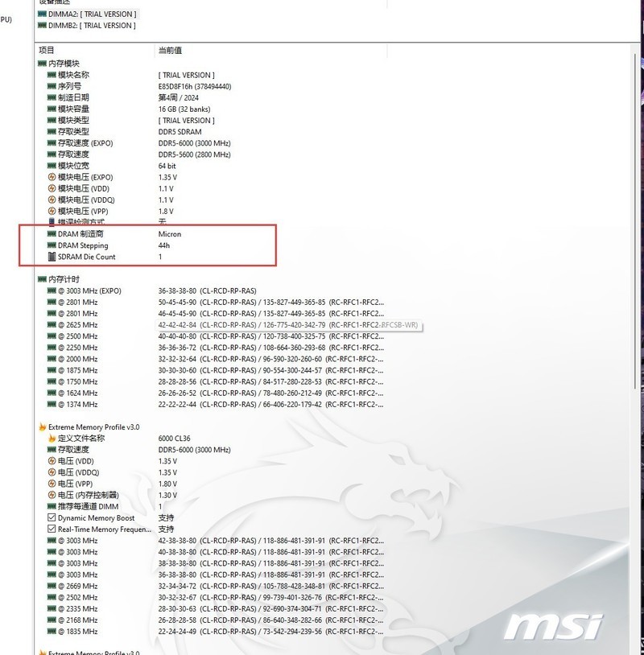Click the chip icon beside 序列号

pyautogui.click(x=52, y=86)
